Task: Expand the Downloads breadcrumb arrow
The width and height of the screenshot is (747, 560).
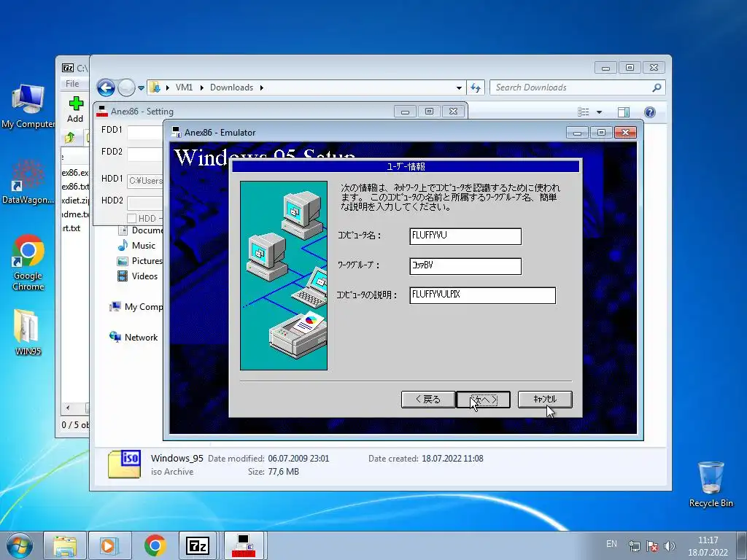Action: tap(262, 87)
